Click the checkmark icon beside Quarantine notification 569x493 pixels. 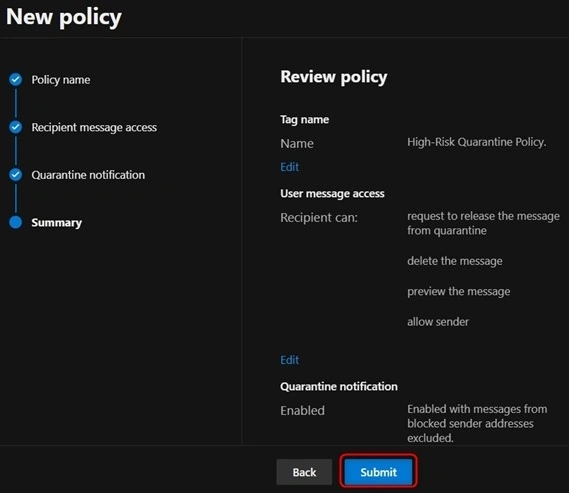(16, 174)
